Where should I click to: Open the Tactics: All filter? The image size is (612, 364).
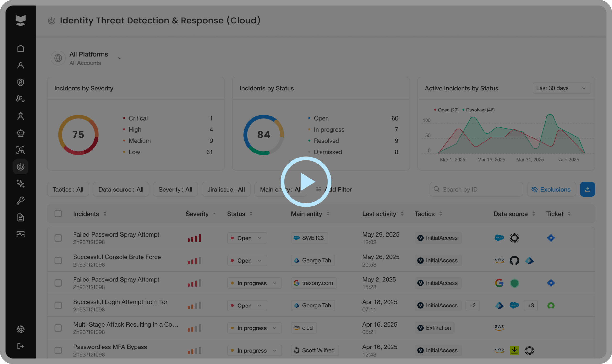coord(68,189)
